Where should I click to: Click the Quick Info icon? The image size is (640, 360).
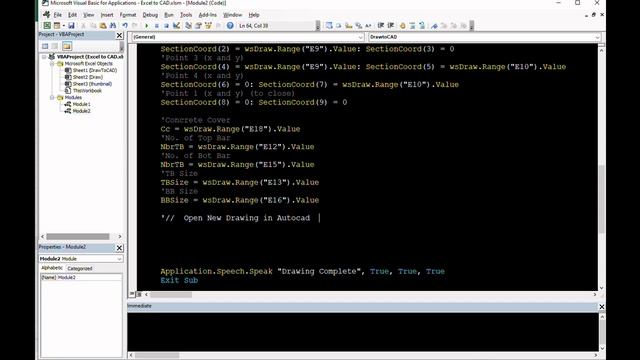pyautogui.click(x=349, y=26)
